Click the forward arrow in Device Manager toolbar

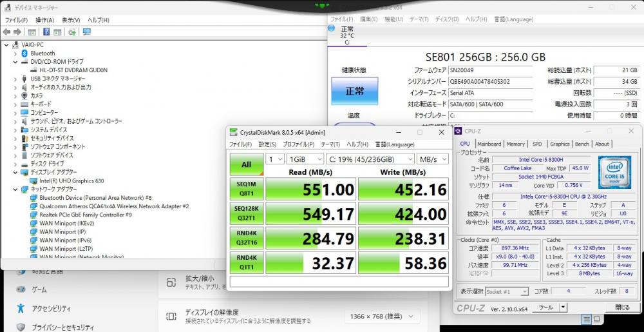[17, 32]
